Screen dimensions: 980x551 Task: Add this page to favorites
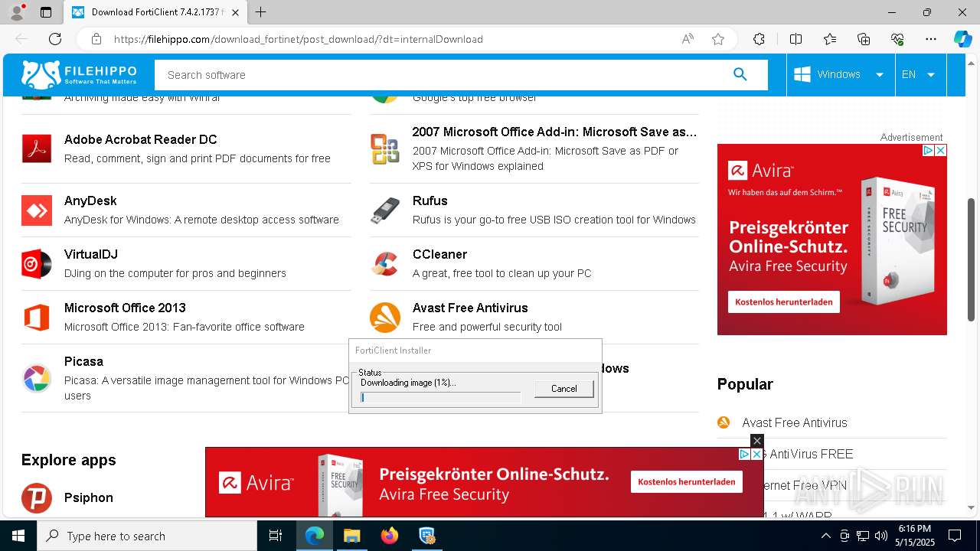point(718,39)
